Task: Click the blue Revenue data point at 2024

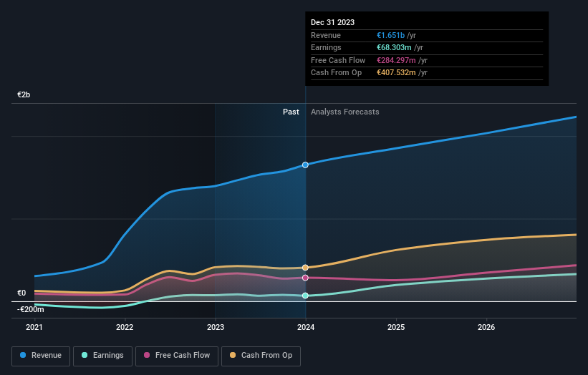Action: (x=305, y=165)
